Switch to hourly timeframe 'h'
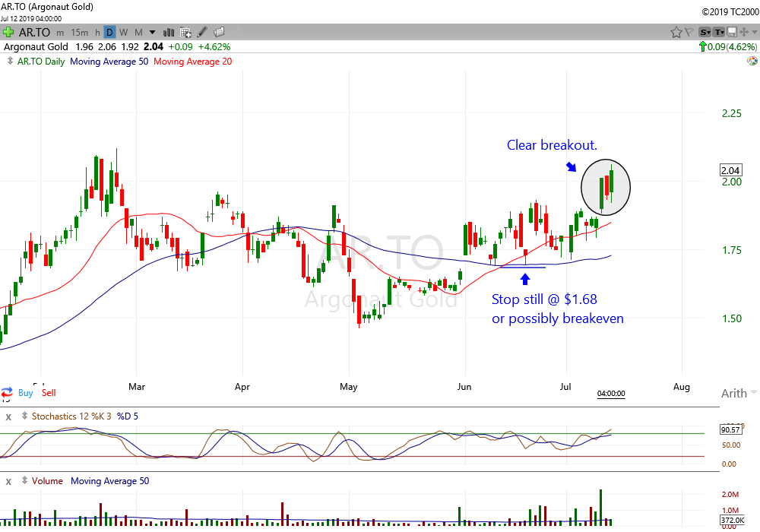 [x=97, y=33]
